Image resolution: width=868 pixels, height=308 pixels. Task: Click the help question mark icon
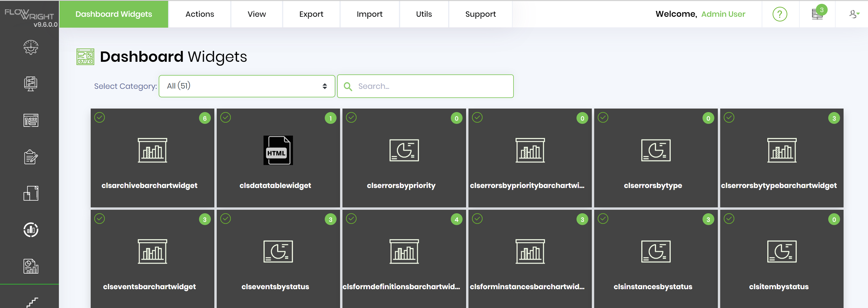point(779,14)
